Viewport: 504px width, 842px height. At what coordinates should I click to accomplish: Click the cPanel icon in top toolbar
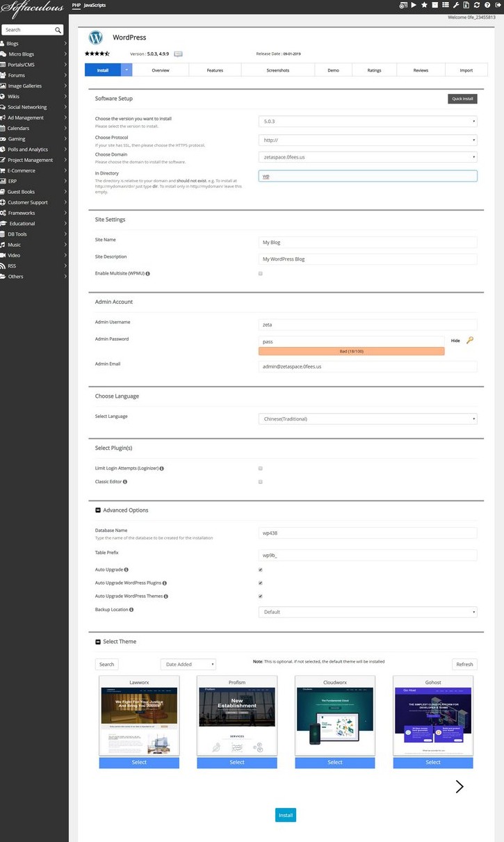pos(403,5)
